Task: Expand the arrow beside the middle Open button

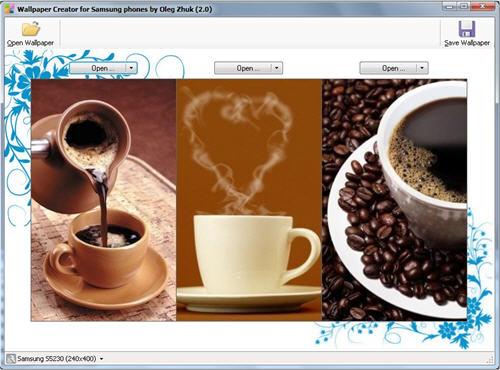Action: tap(277, 68)
